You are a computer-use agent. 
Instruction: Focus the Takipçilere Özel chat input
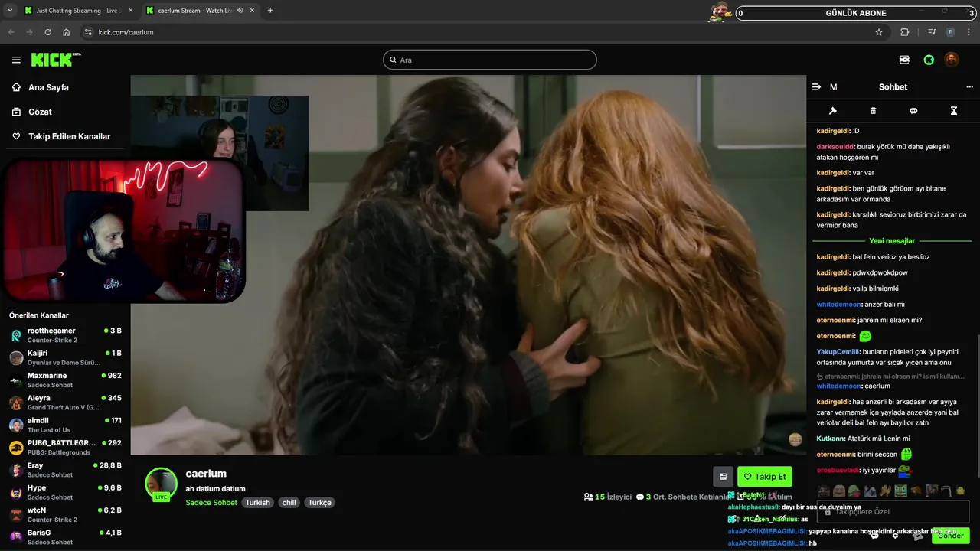[x=893, y=511]
